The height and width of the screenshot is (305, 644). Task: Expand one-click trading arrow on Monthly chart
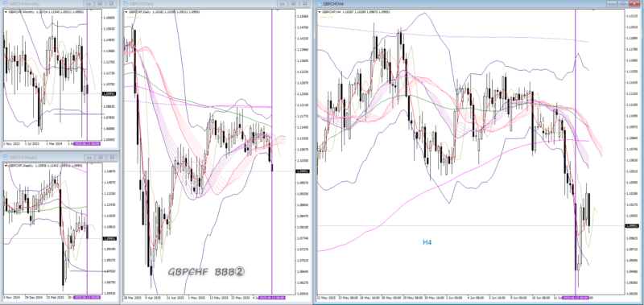(x=6, y=12)
